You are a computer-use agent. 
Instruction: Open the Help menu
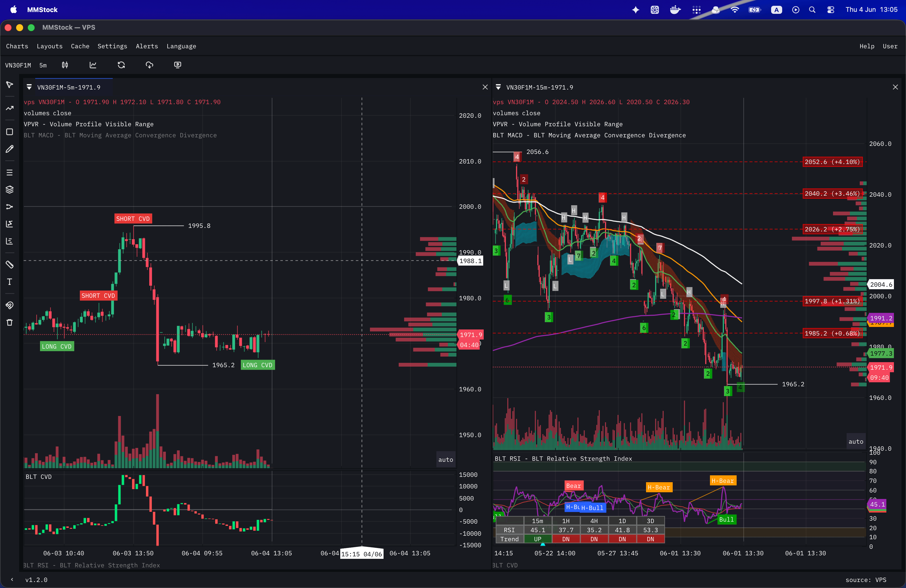[x=867, y=46]
